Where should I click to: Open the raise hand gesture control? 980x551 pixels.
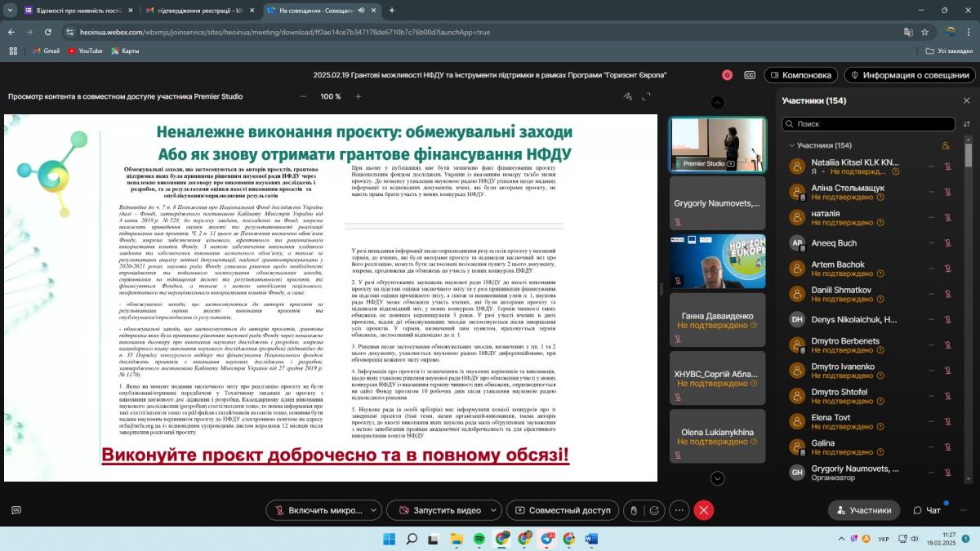point(634,510)
